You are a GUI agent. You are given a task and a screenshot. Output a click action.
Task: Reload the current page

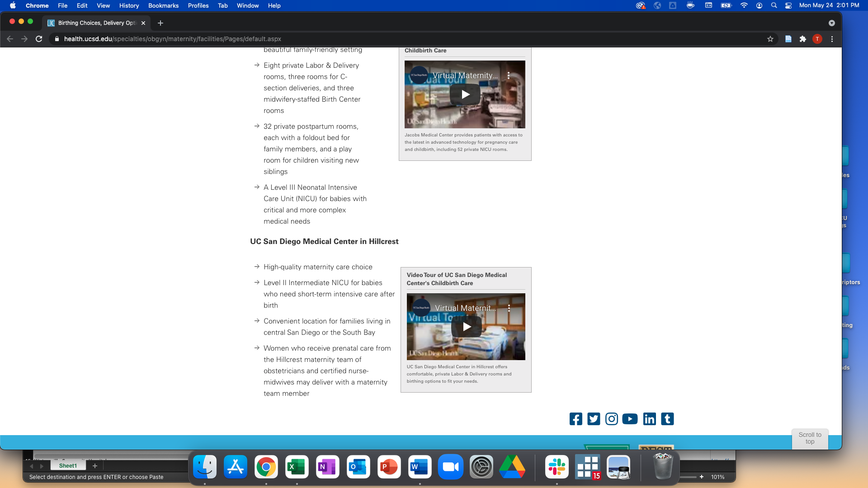coord(39,39)
